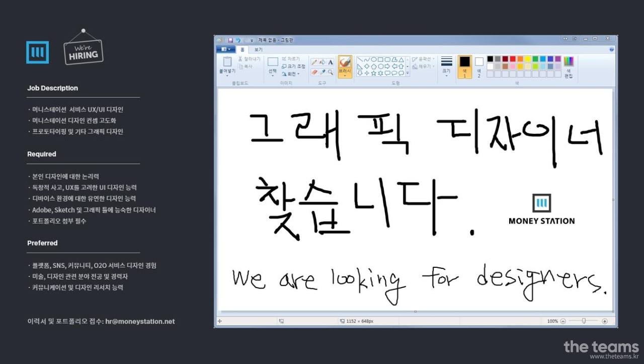The image size is (644, 364).
Task: Customize quick access toolbar dropdown arrow
Action: pyautogui.click(x=252, y=41)
